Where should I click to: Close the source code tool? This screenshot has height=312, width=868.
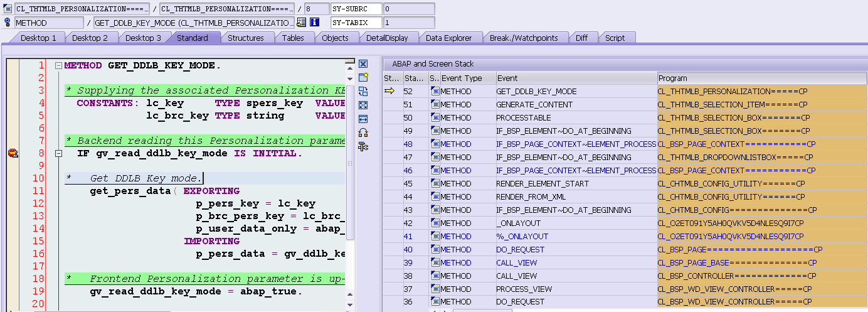click(363, 64)
